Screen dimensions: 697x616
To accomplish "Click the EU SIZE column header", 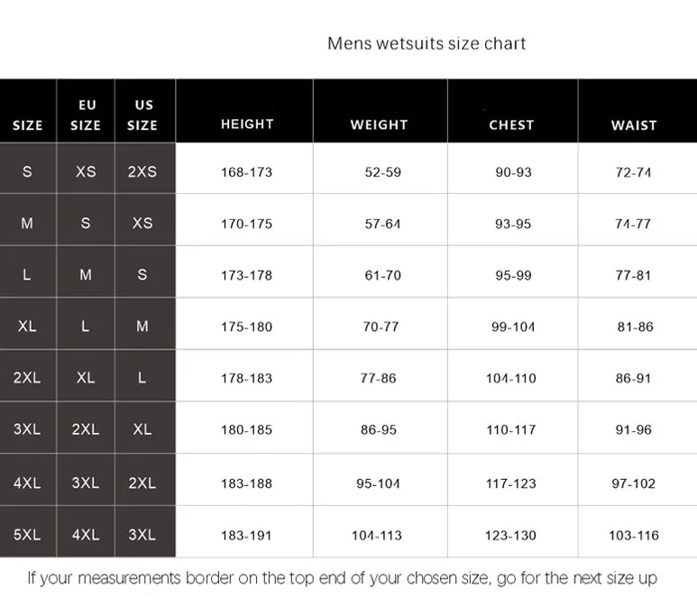I will click(86, 115).
